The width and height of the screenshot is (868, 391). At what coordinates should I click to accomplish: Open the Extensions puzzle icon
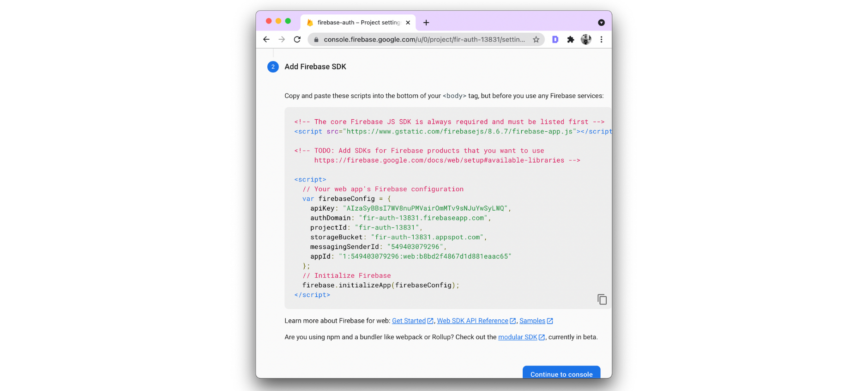pos(571,40)
